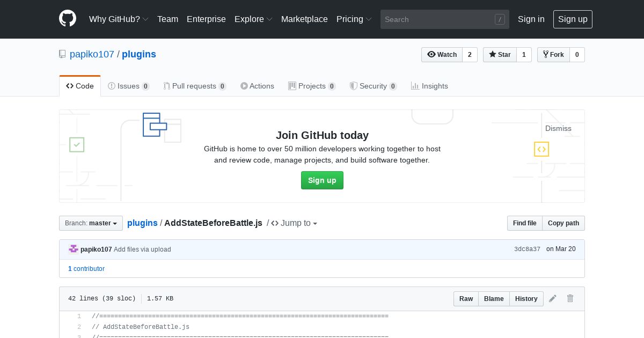
Task: Click the GitHub Octocat logo
Action: coord(68,19)
